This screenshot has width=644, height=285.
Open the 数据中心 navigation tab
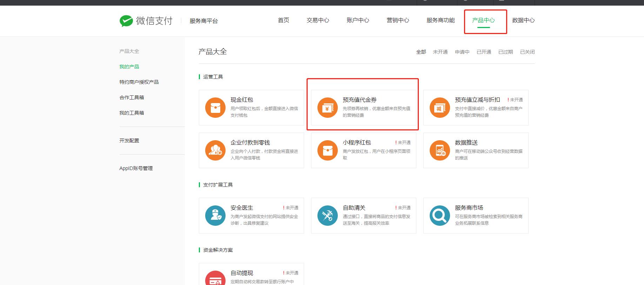[x=523, y=20]
